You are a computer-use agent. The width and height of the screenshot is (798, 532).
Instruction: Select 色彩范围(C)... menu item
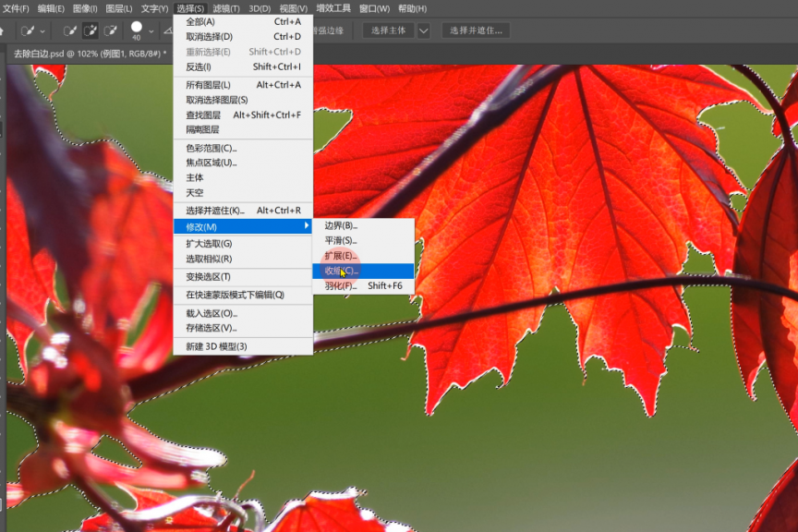coord(212,148)
